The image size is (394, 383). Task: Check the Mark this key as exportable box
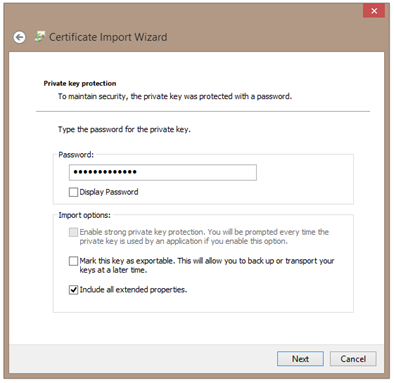click(73, 261)
